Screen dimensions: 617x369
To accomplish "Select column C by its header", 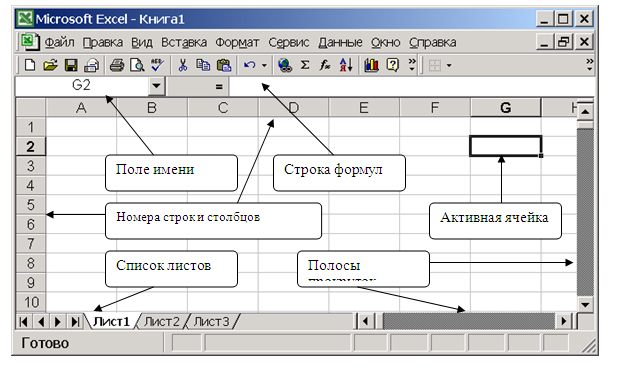I will tap(223, 107).
